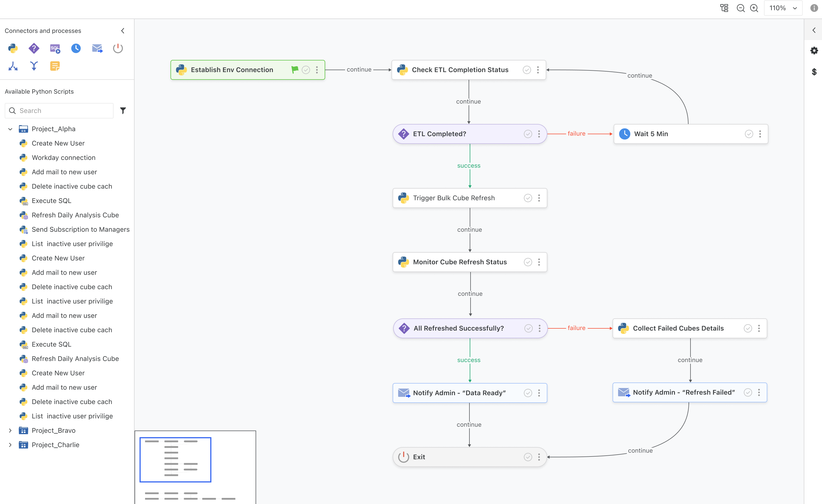Toggle check circle on Monitor Cube Refresh Status
The image size is (822, 504).
528,262
